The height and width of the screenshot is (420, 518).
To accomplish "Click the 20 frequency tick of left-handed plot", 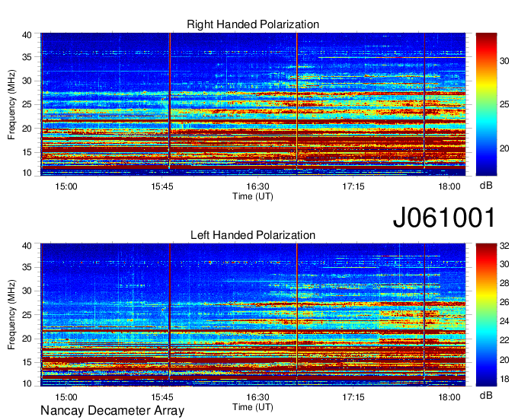I will coord(27,339).
